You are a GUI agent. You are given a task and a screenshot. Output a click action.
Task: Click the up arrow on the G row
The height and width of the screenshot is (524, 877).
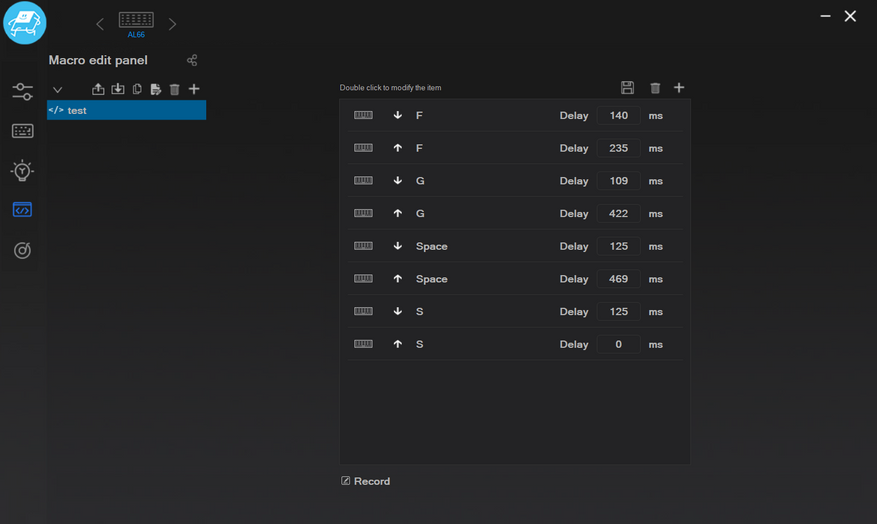[x=398, y=213]
